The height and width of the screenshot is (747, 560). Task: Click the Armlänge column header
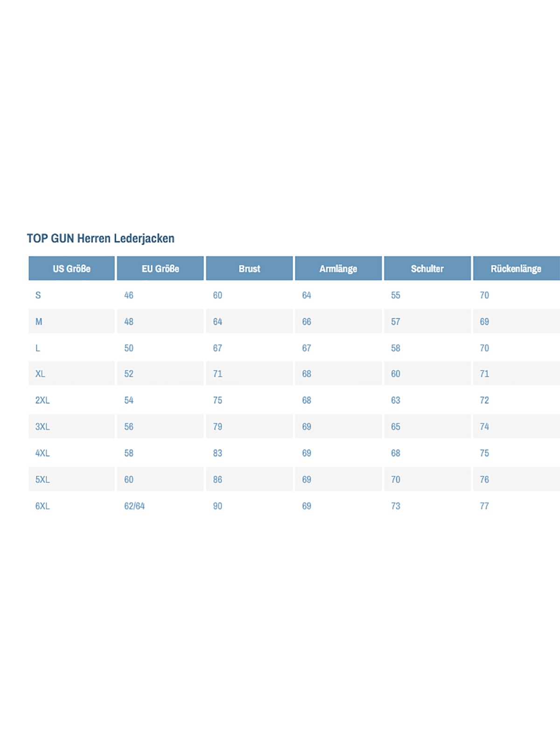(338, 268)
